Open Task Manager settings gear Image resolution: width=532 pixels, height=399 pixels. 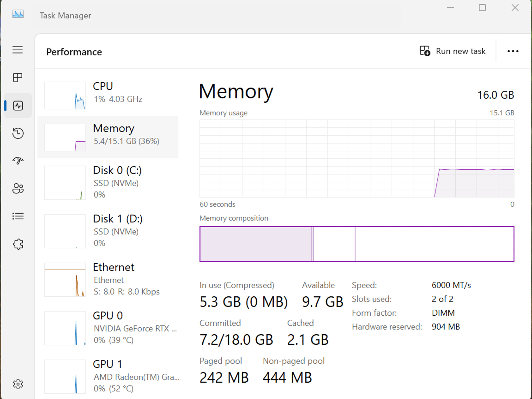tap(18, 384)
